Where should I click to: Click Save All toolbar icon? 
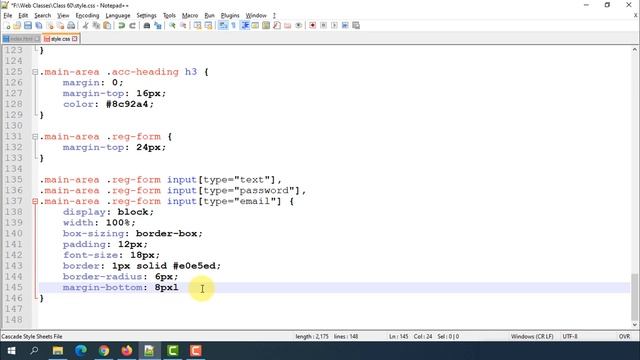pyautogui.click(x=39, y=26)
